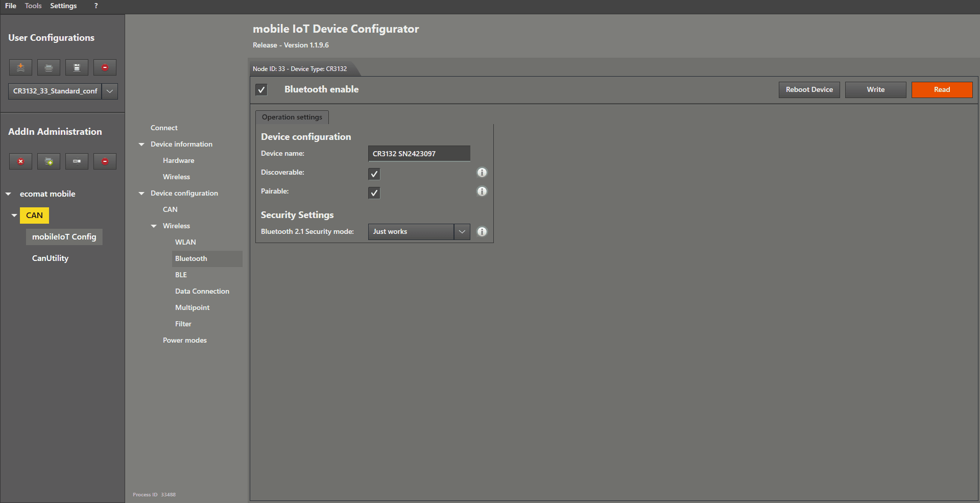Screen dimensions: 980x503
Task: Click the save floppy disk icon in User Configurations
Action: (x=77, y=67)
